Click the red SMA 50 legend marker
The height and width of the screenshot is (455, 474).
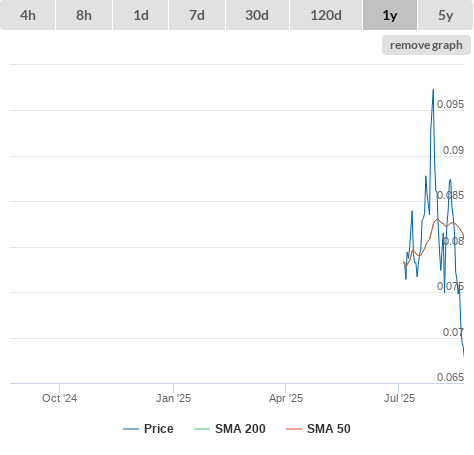[294, 429]
